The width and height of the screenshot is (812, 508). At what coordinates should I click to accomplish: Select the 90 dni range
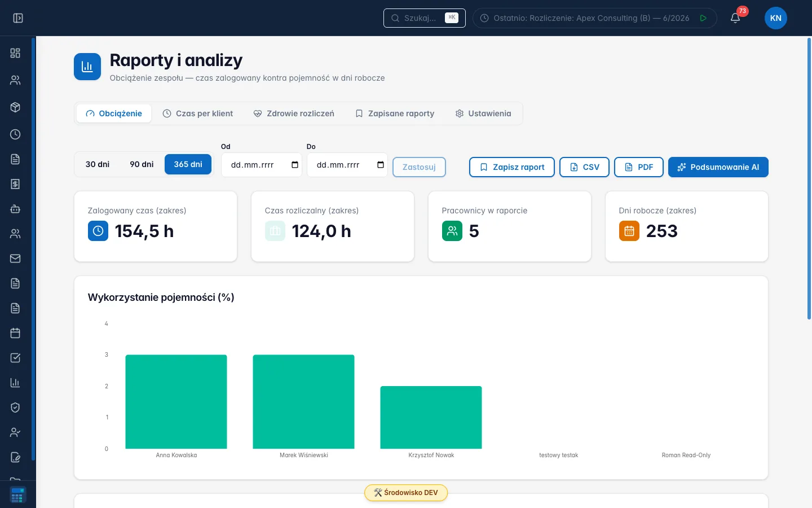pos(142,164)
